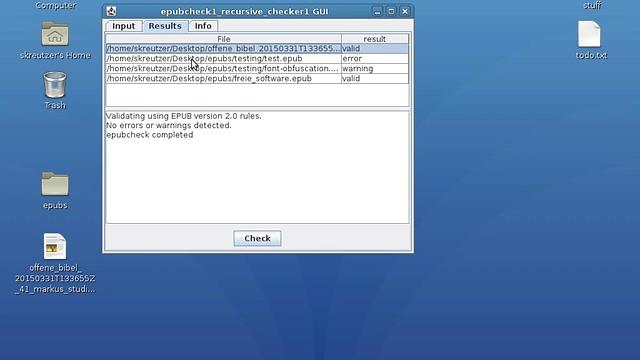Minimize the epubcheck GUI window
The image size is (640, 360).
pos(378,11)
